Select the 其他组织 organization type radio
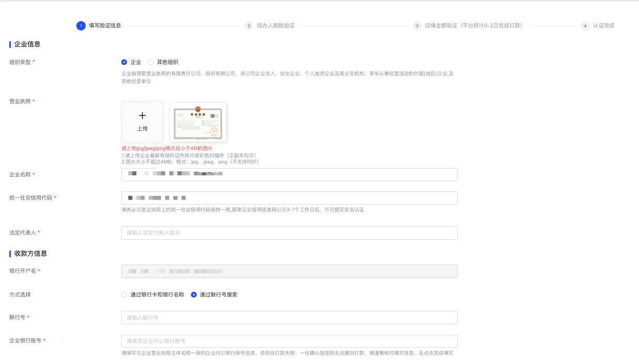The image size is (639, 364). point(151,62)
